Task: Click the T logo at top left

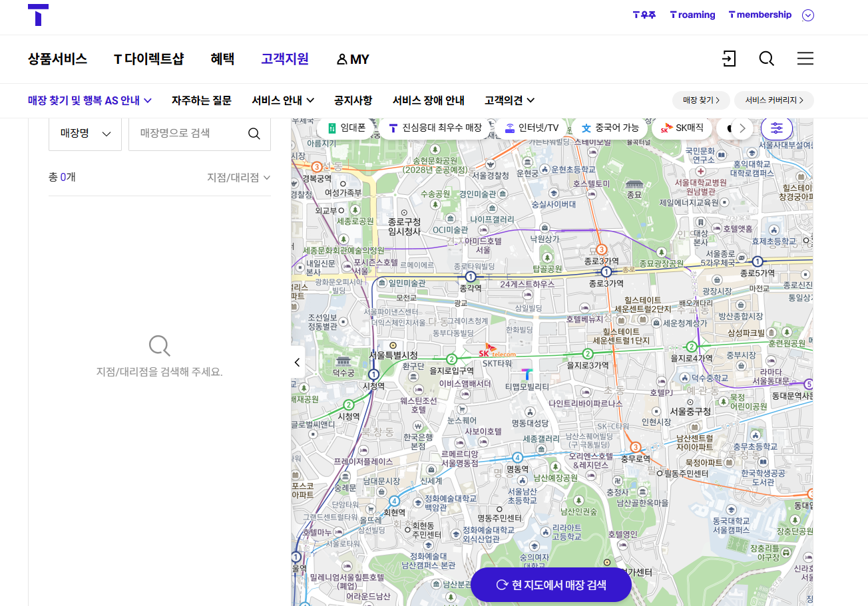Action: 38,15
